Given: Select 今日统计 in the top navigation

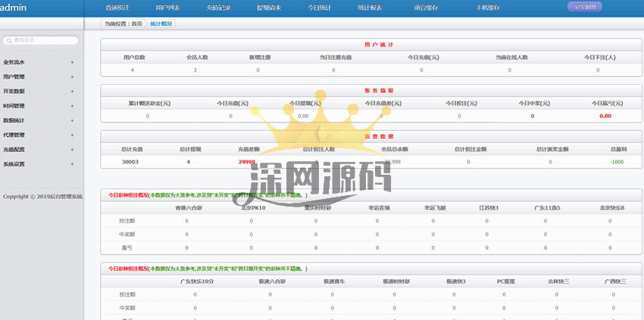Looking at the screenshot, I should 319,8.
